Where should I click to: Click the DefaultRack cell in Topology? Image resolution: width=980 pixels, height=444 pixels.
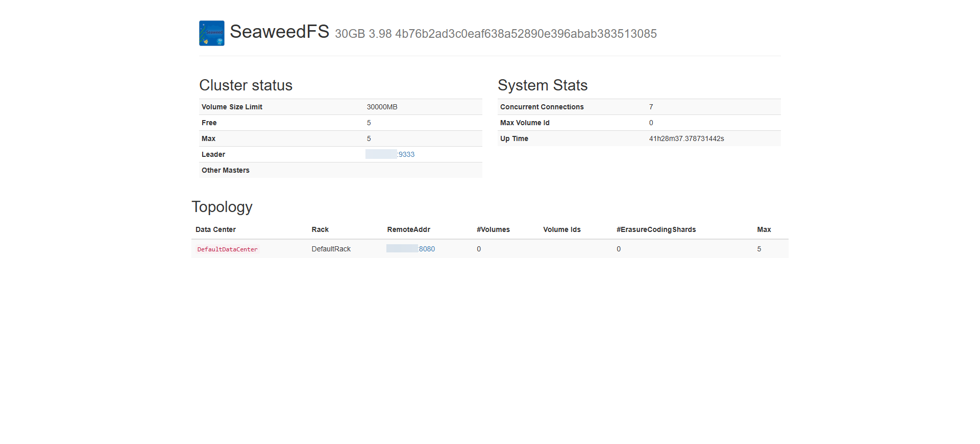pyautogui.click(x=331, y=249)
